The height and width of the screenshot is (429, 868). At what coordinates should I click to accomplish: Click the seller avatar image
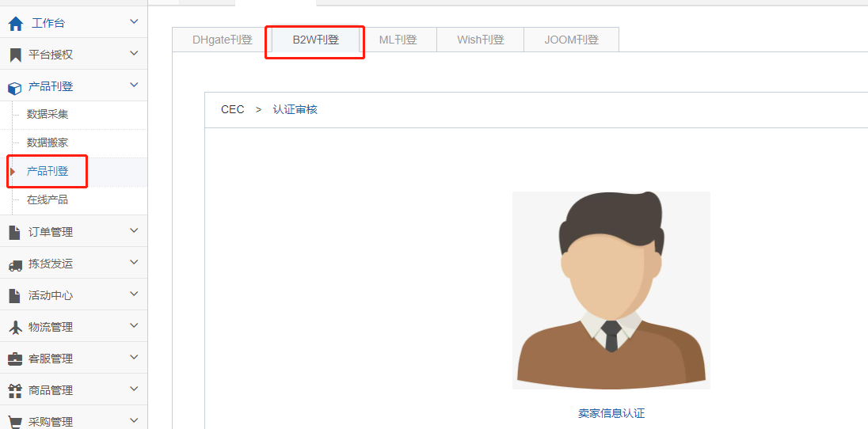click(x=611, y=290)
